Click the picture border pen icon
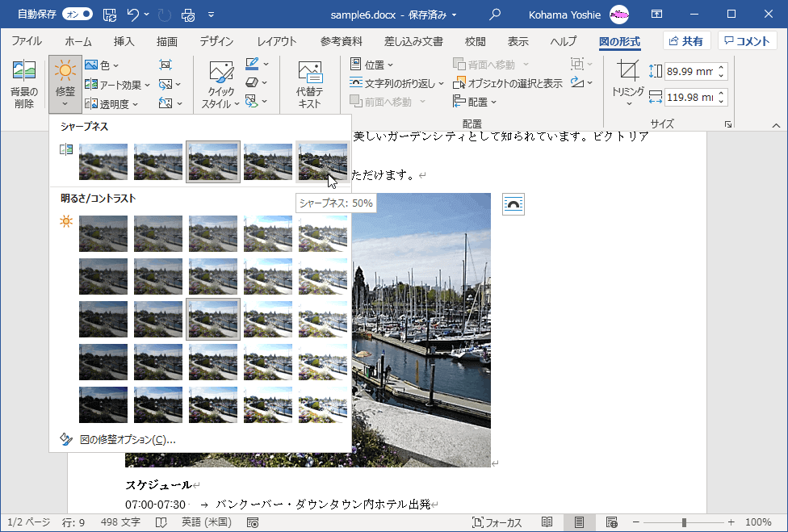The image size is (788, 532). pos(252,64)
